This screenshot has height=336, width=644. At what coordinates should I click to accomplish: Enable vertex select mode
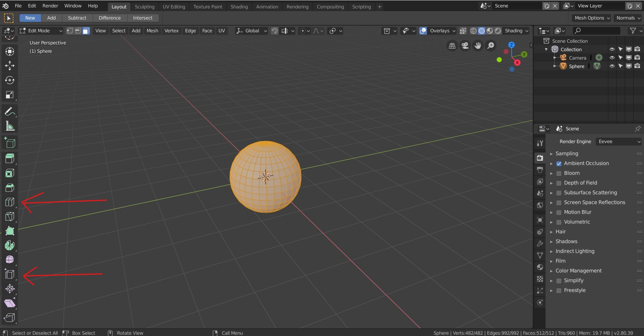coord(70,31)
